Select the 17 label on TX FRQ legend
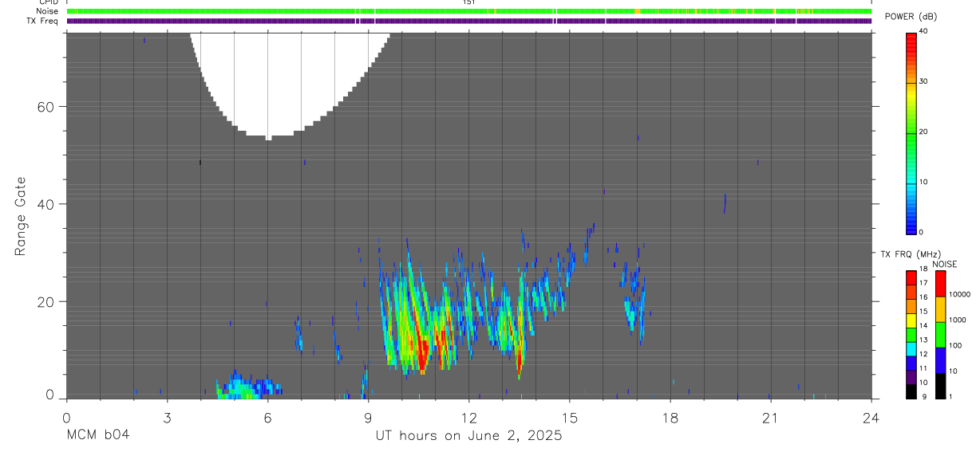 (x=923, y=283)
